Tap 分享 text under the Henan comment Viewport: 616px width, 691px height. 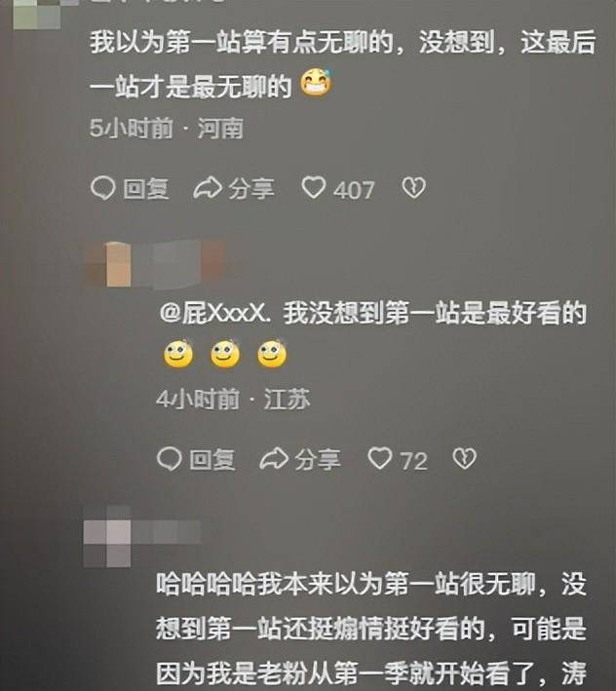[251, 189]
